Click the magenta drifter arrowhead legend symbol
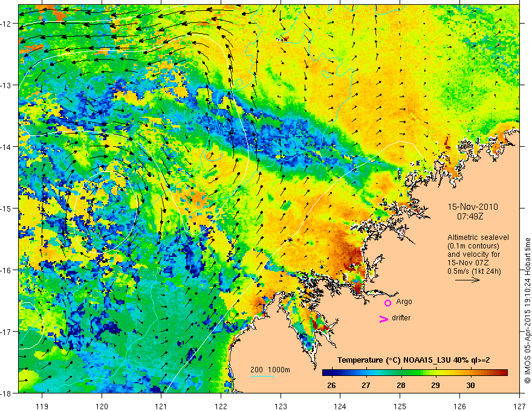The image size is (532, 411). click(384, 319)
